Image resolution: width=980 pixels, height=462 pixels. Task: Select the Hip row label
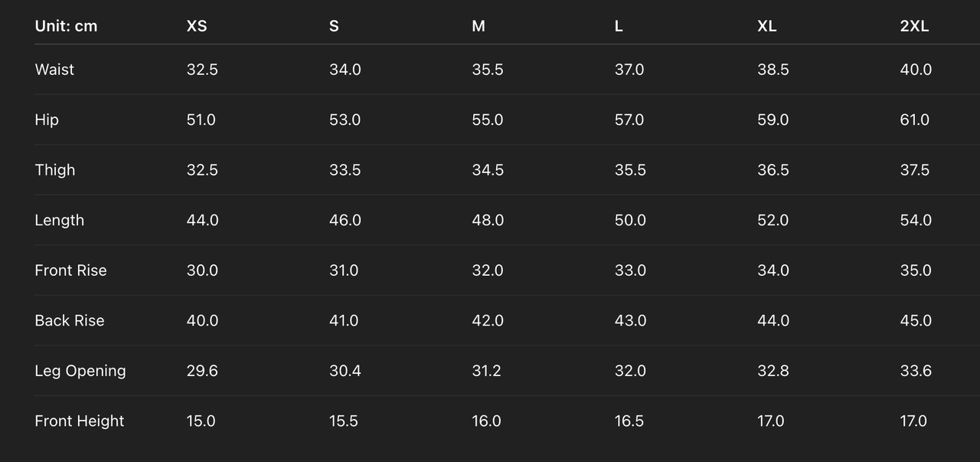(47, 120)
